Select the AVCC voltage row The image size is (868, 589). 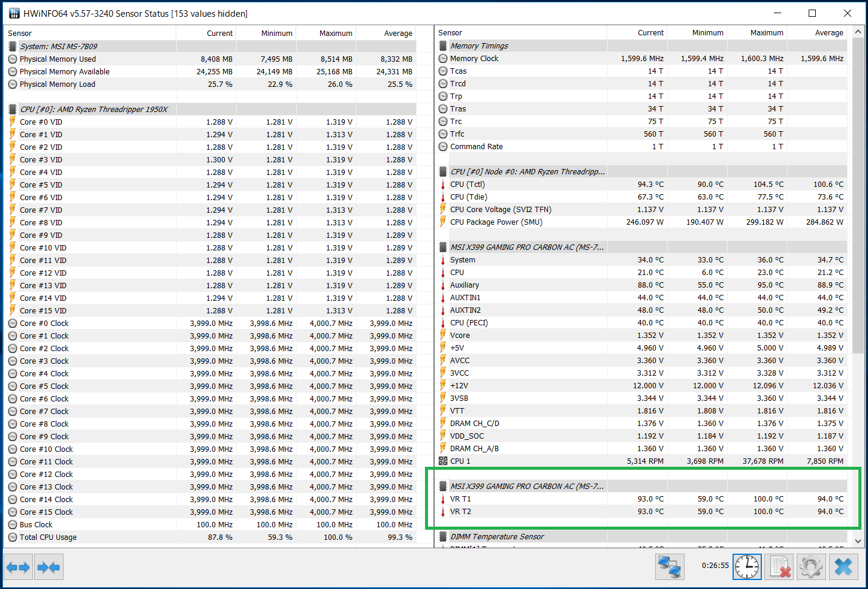(641, 361)
